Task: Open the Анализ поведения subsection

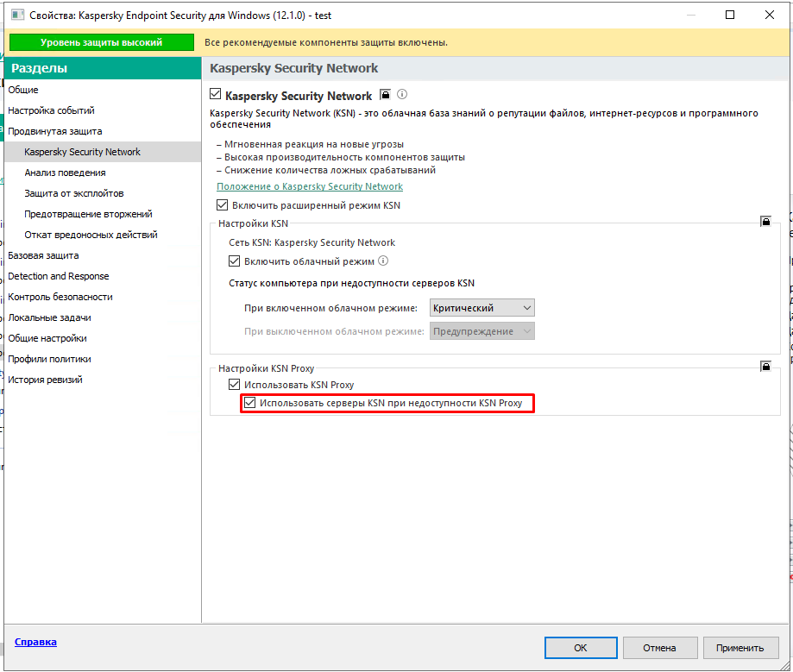Action: (x=103, y=173)
